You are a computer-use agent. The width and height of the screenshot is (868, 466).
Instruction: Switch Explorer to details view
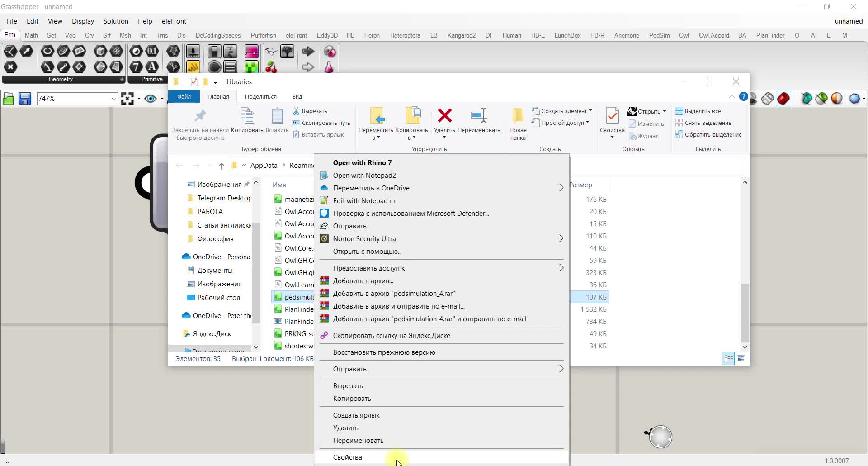coord(728,358)
